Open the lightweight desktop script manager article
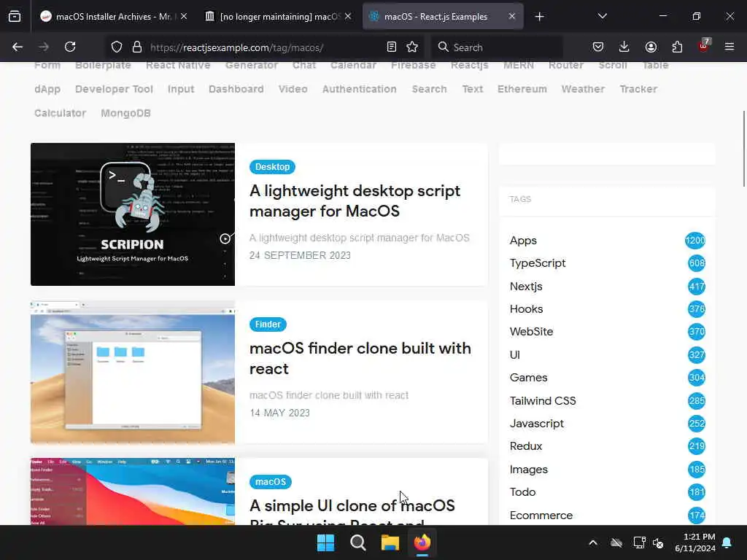Viewport: 747px width, 560px height. coord(355,201)
